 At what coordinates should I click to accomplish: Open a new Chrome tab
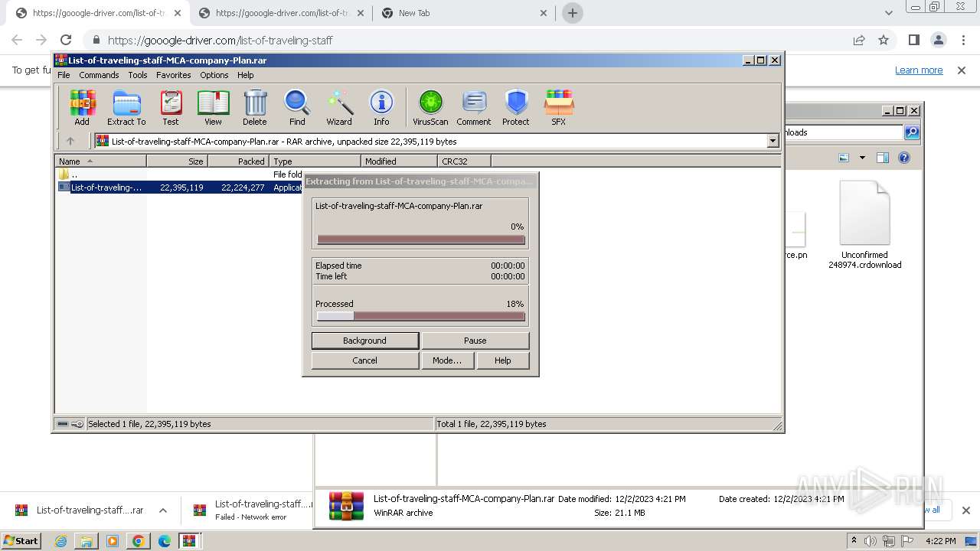[x=573, y=13]
